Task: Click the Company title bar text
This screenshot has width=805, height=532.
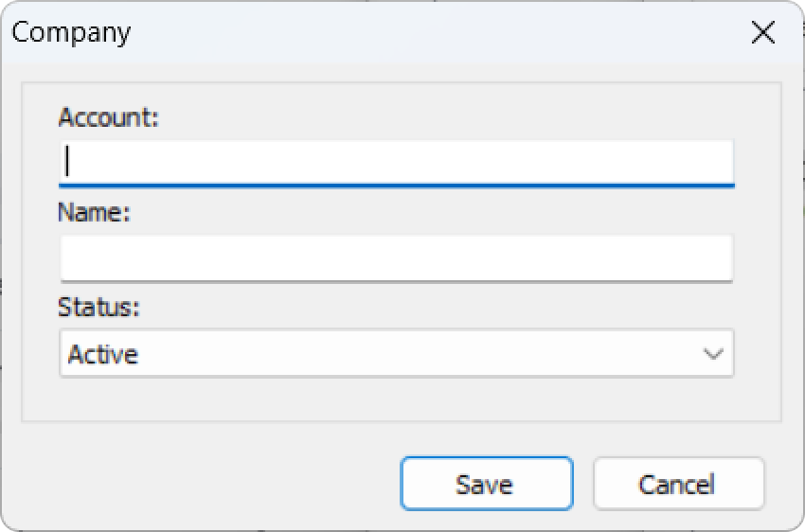Action: [x=71, y=32]
